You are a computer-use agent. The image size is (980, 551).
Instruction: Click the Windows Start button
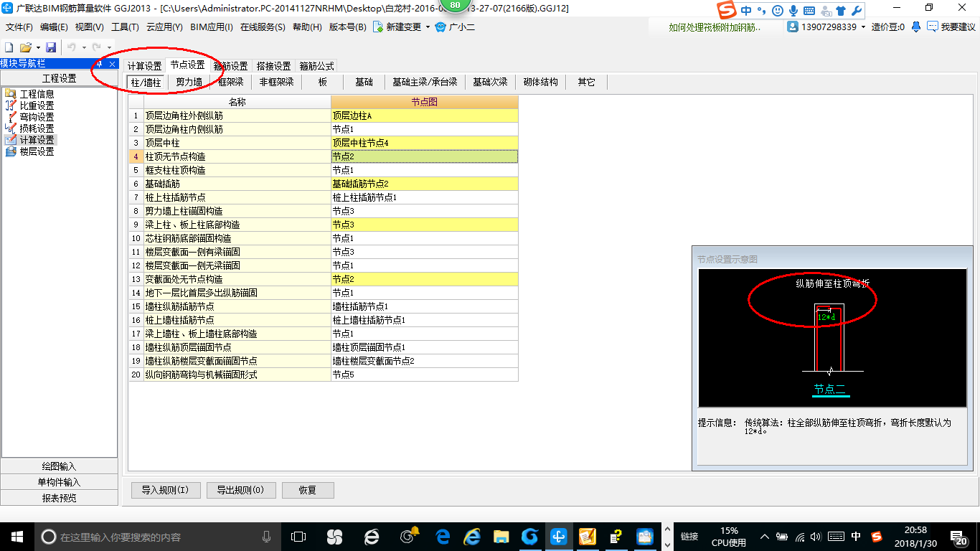pos(16,536)
